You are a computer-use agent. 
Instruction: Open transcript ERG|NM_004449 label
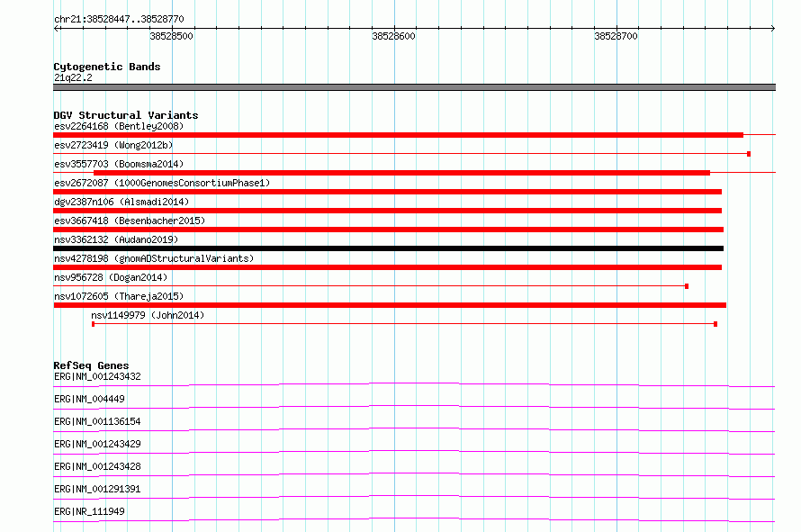pos(89,399)
